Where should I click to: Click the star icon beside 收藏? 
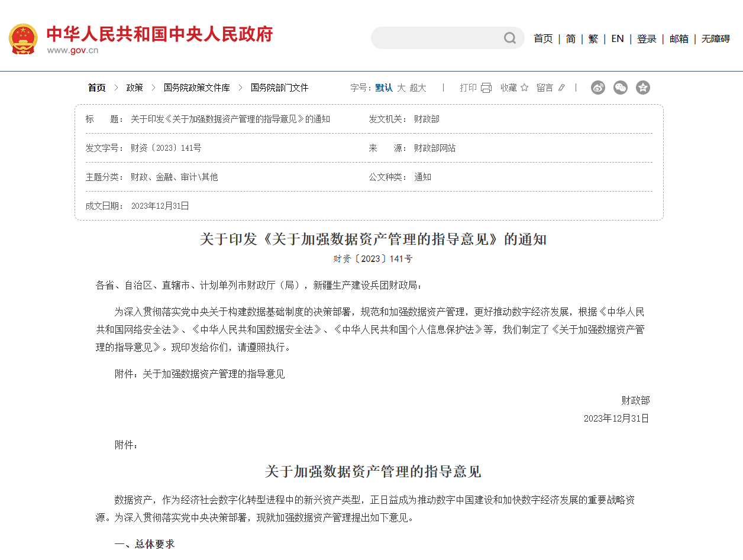pos(525,87)
